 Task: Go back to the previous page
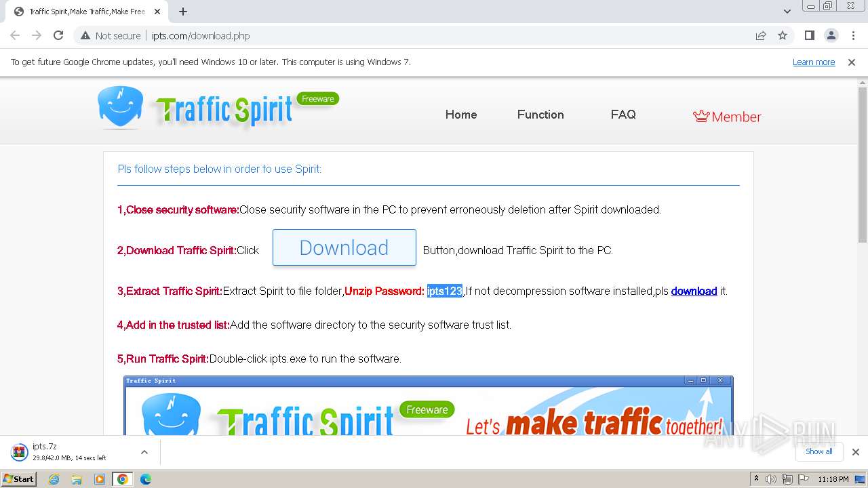tap(15, 35)
